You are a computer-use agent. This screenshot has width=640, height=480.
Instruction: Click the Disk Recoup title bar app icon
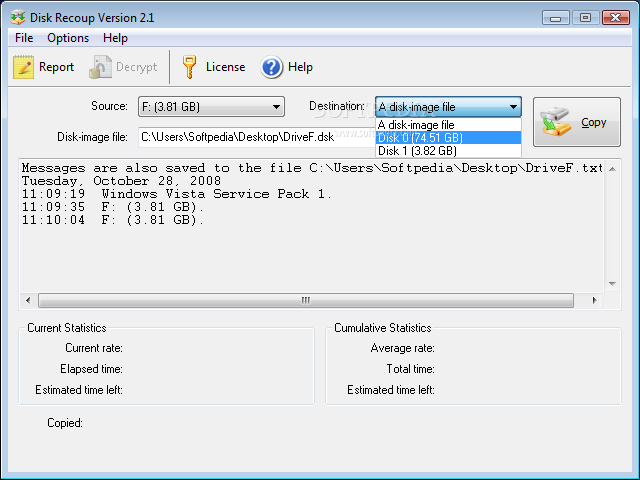click(18, 18)
